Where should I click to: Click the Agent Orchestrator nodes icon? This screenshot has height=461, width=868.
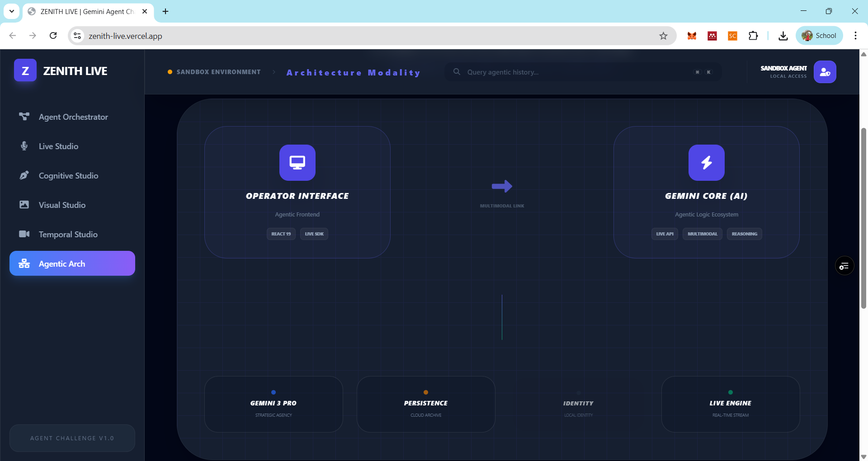point(24,117)
